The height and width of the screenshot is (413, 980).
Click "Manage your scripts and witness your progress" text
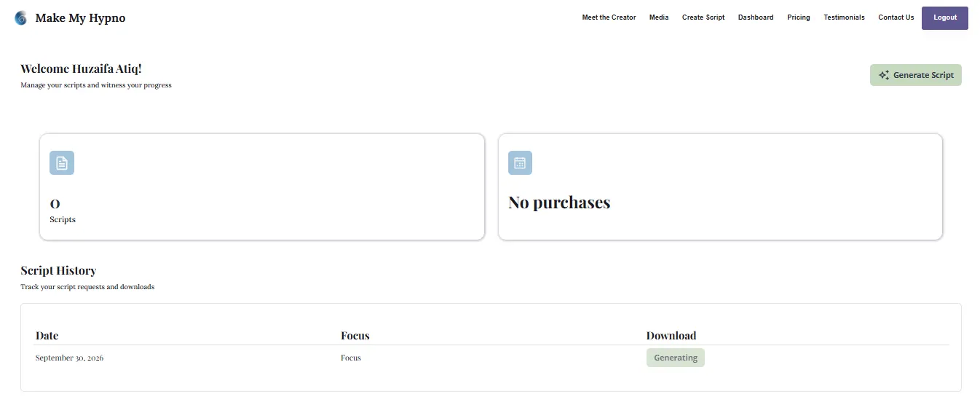point(96,85)
